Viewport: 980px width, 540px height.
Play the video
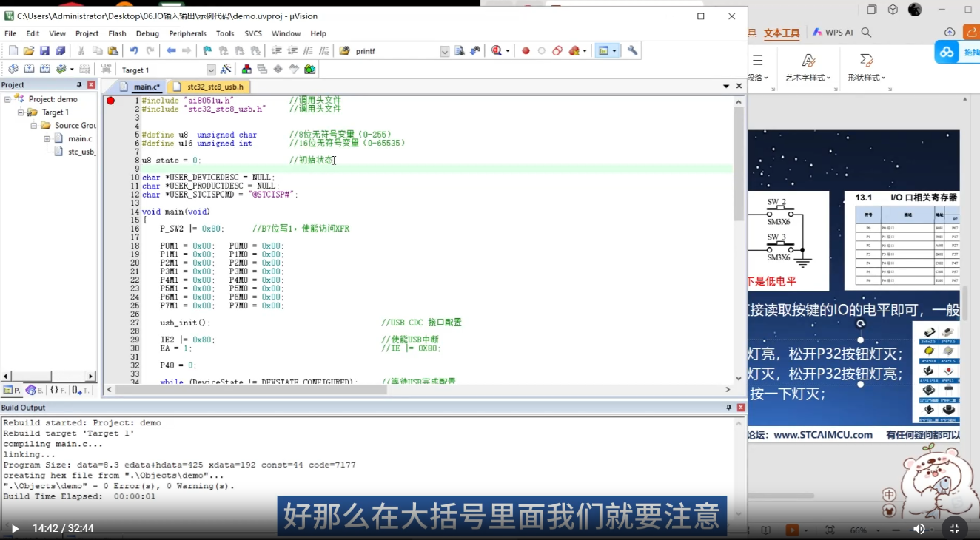pos(15,529)
